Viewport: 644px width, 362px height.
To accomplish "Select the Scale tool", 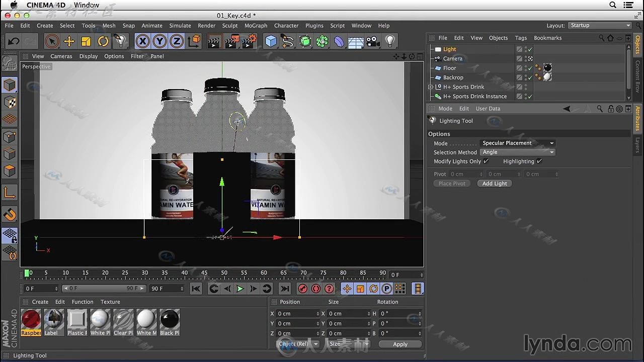I will pos(86,41).
